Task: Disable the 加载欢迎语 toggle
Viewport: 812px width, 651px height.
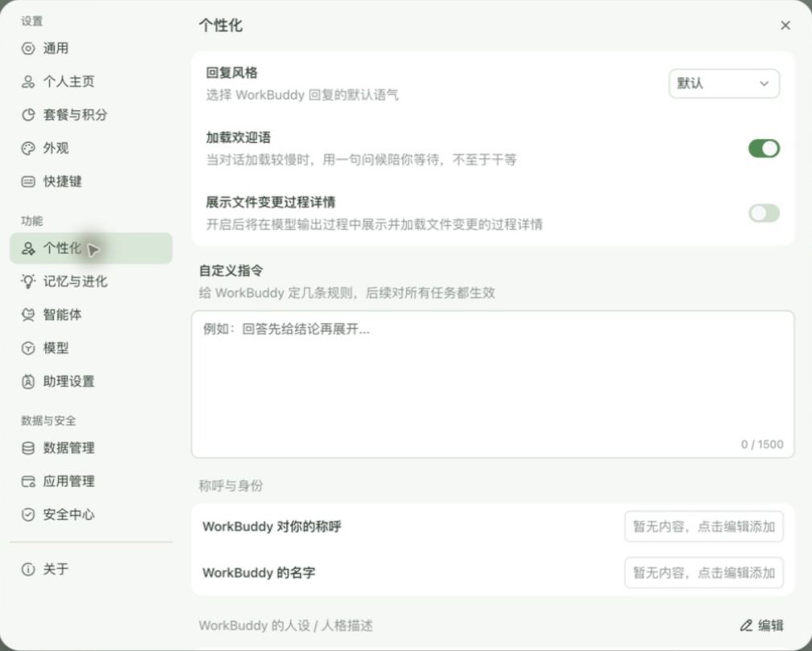Action: point(764,149)
